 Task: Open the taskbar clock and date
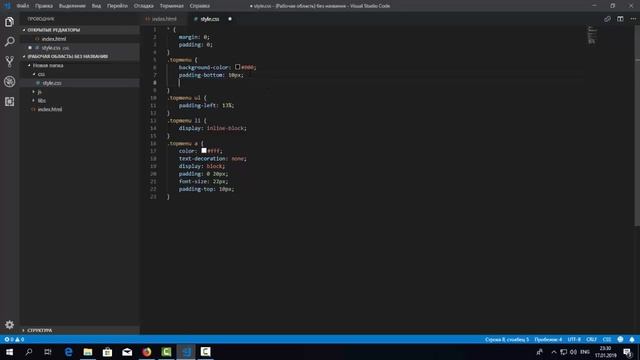click(605, 352)
